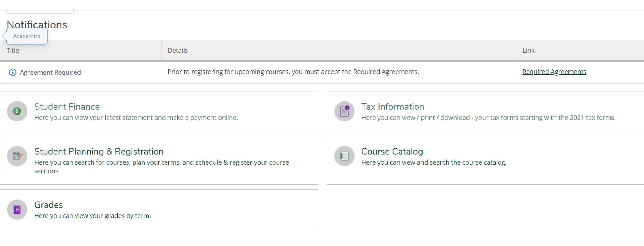Open Student Planning & Registration
Image resolution: width=644 pixels, height=246 pixels.
[99, 151]
